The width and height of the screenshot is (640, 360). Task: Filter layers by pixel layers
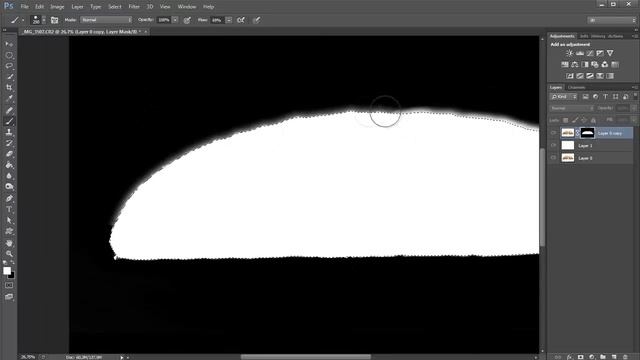[585, 97]
